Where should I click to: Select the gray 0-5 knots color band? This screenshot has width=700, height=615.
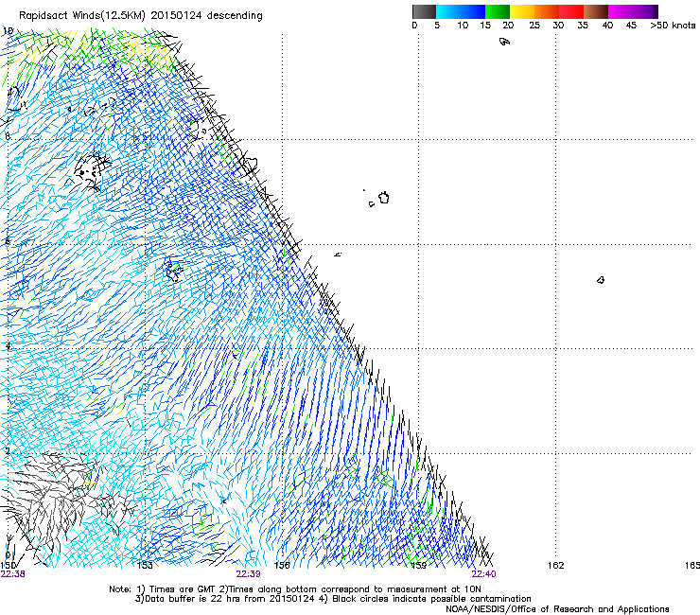click(424, 11)
